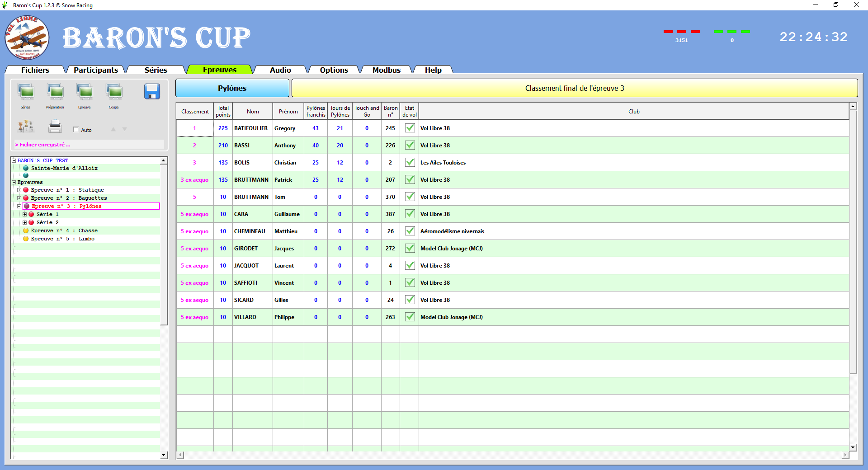Viewport: 868px width, 470px height.
Task: Click the Vol Libre biplane logo
Action: point(26,38)
